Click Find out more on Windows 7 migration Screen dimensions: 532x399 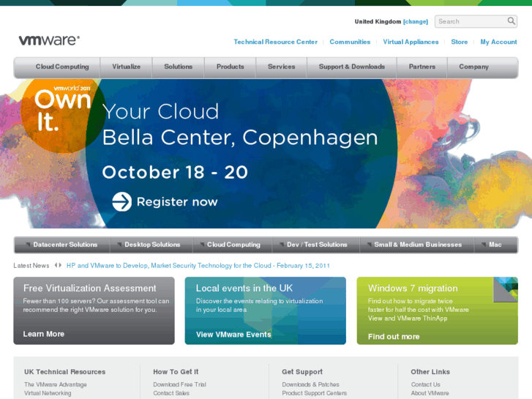pos(394,337)
